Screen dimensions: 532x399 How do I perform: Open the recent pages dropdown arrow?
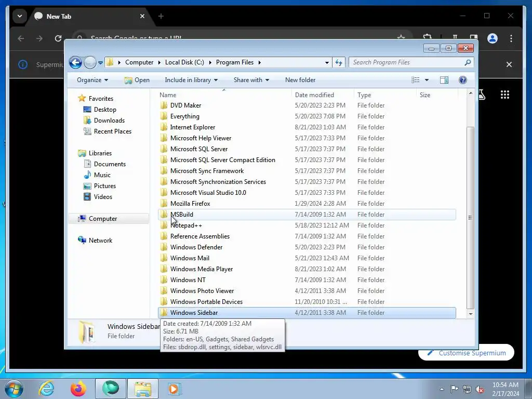click(x=100, y=63)
